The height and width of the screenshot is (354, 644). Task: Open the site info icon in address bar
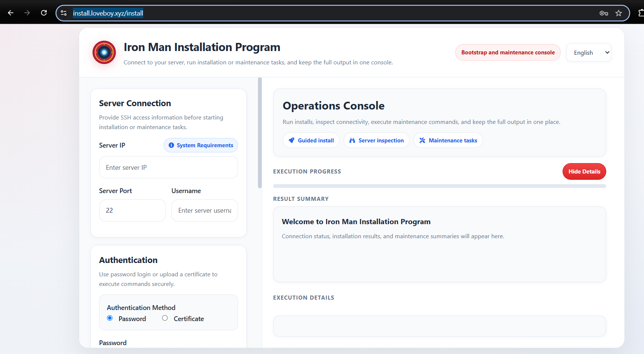(64, 13)
